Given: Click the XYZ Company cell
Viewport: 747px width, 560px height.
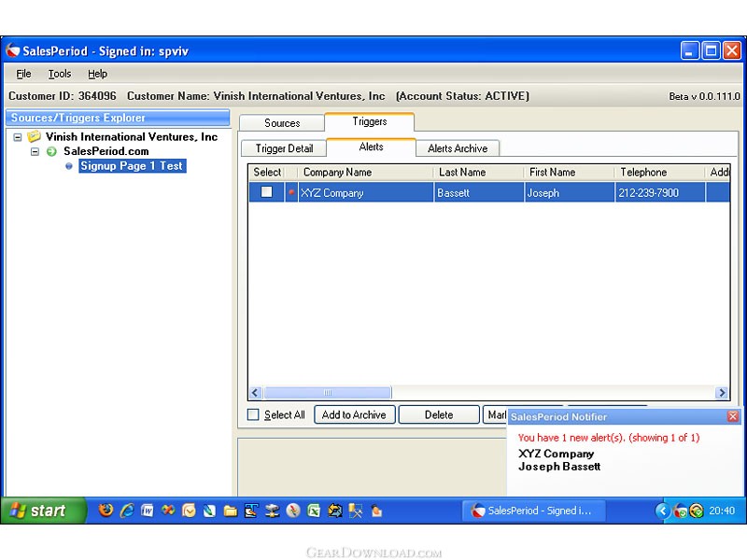Looking at the screenshot, I should point(366,192).
